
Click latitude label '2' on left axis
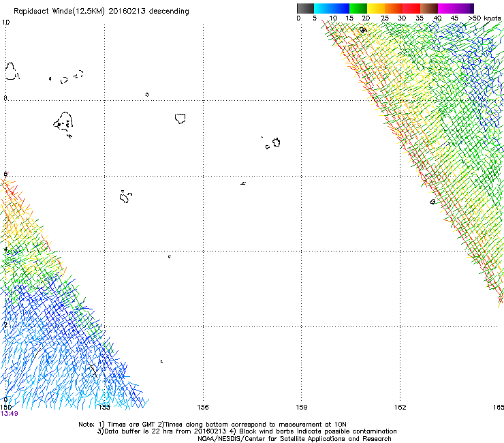[5, 325]
